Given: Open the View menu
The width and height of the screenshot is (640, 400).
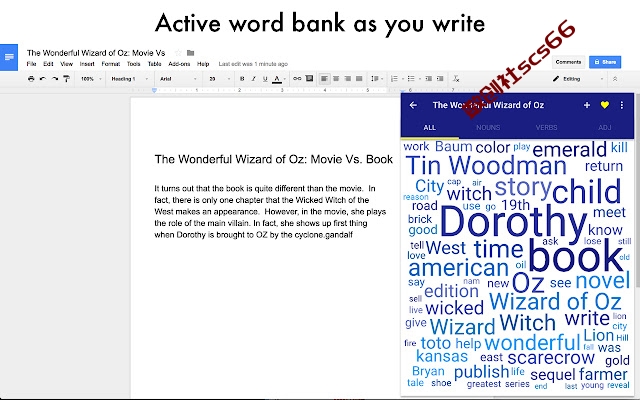Looking at the screenshot, I should point(67,64).
